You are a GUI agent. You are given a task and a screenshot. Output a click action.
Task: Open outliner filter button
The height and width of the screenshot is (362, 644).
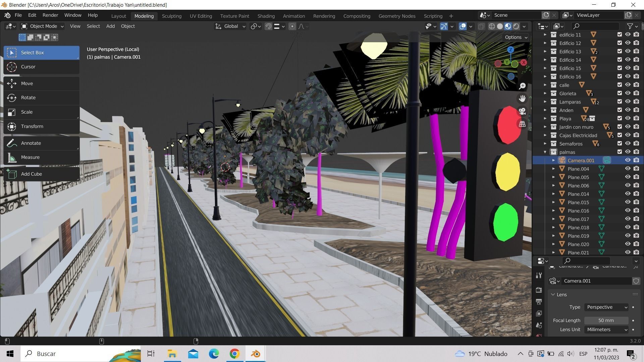pos(632,26)
